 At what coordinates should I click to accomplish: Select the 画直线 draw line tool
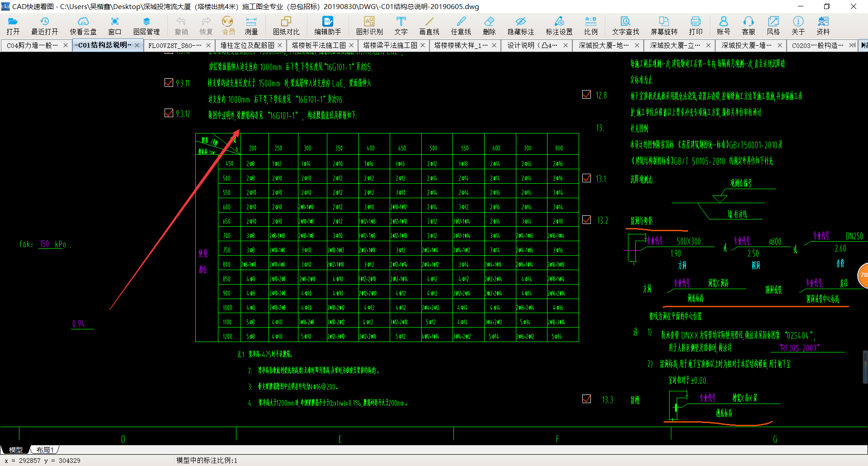coord(429,26)
